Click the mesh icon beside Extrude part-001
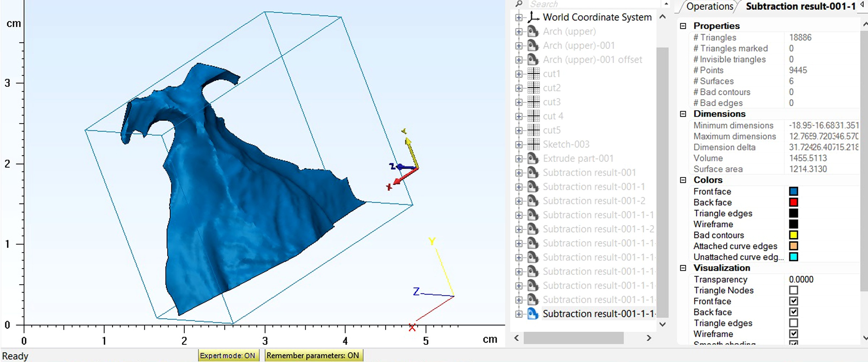868x362 pixels. click(532, 158)
